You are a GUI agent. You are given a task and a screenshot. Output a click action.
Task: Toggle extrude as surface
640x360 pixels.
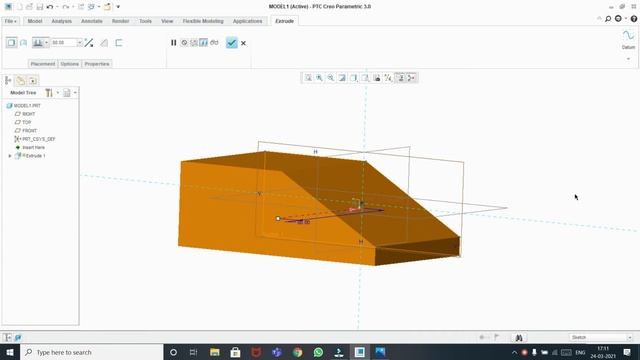(23, 42)
